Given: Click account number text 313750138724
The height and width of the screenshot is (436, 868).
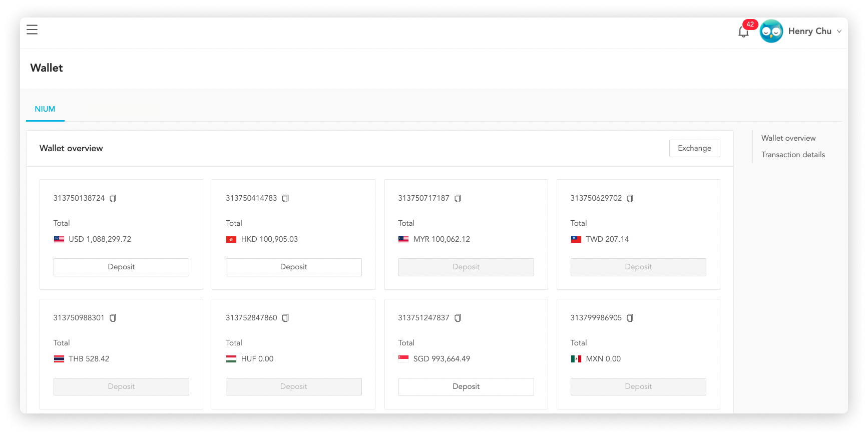Looking at the screenshot, I should (x=79, y=198).
